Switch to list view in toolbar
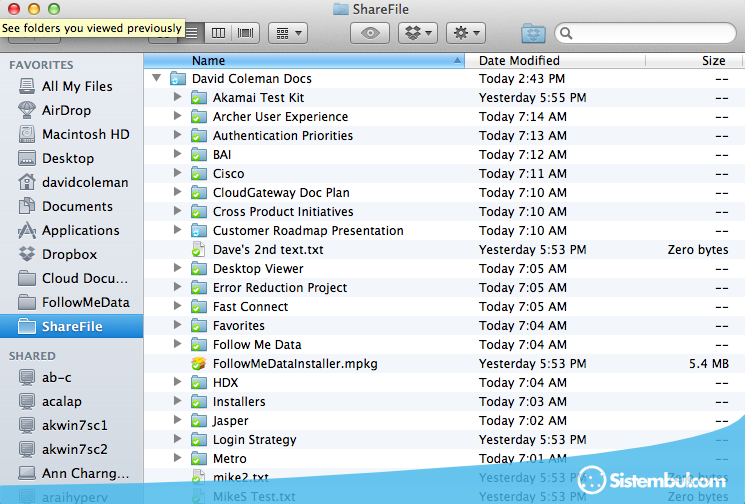 coord(192,33)
